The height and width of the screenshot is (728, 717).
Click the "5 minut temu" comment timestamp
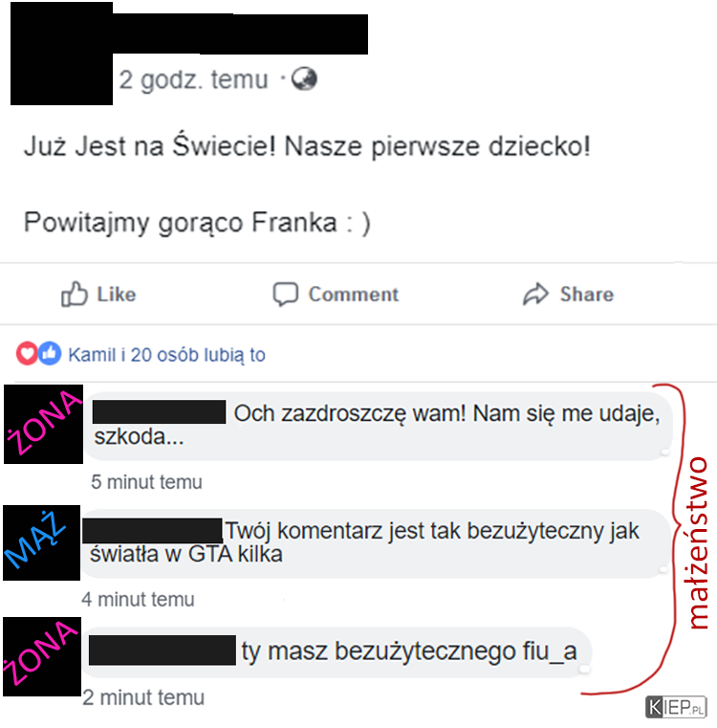coord(146,482)
